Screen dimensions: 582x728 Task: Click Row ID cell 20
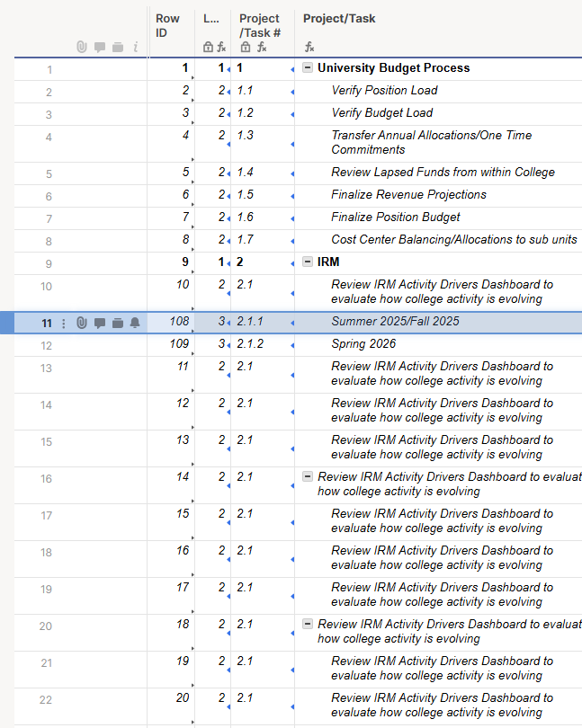click(x=171, y=706)
